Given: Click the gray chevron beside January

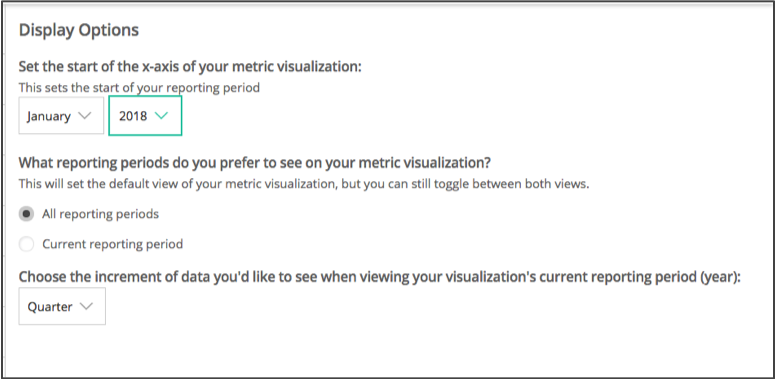Looking at the screenshot, I should coord(85,116).
